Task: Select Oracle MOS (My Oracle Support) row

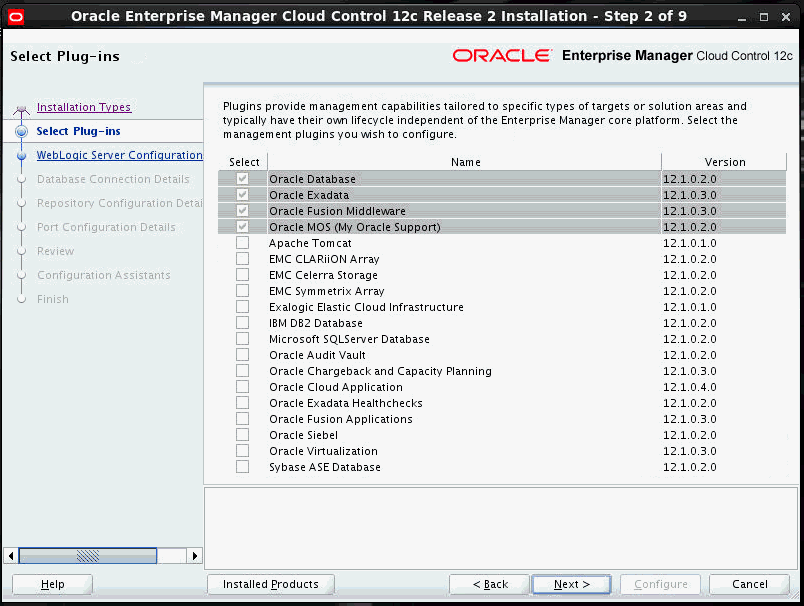Action: point(502,227)
